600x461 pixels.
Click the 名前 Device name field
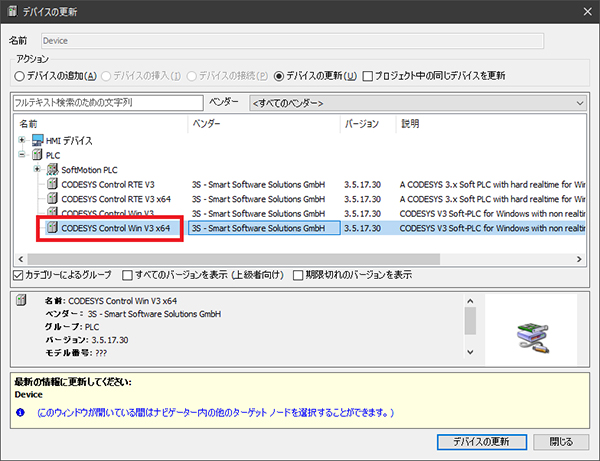pyautogui.click(x=292, y=41)
